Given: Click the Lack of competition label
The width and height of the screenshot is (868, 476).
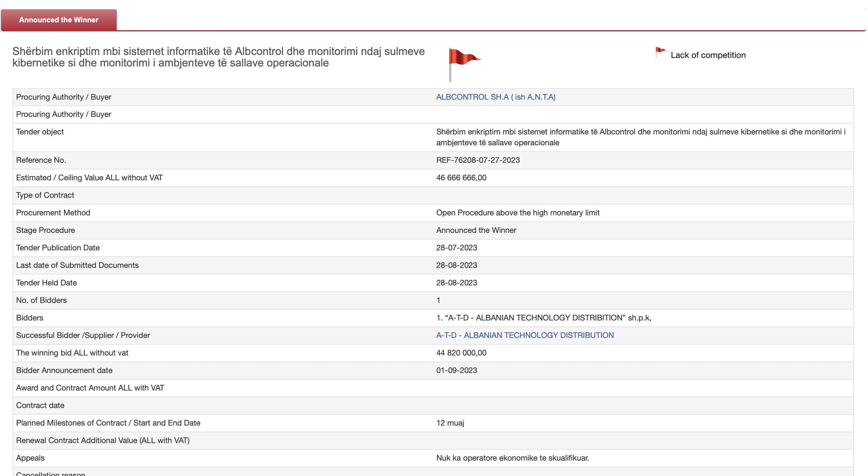Looking at the screenshot, I should 708,55.
